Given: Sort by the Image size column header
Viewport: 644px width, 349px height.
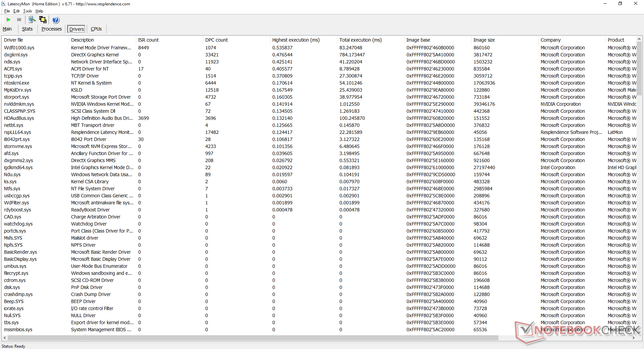Looking at the screenshot, I should (x=505, y=40).
